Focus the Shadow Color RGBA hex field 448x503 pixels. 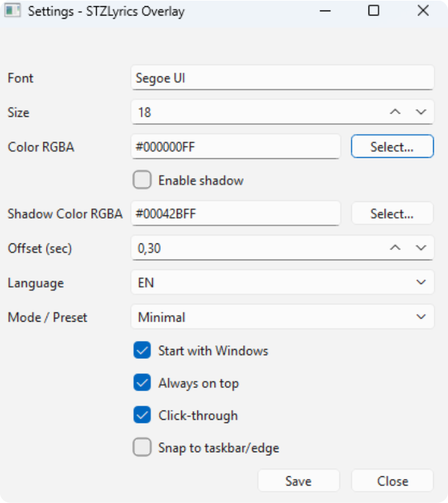(236, 214)
